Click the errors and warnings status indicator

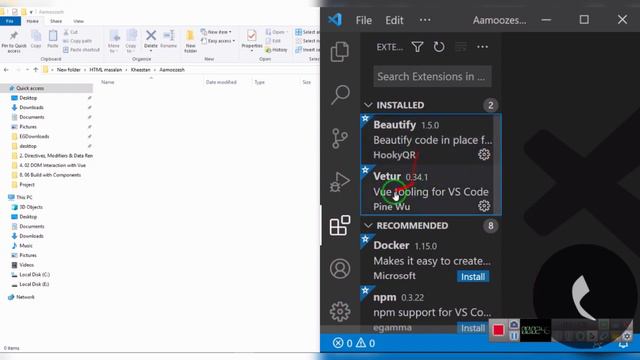(354, 343)
